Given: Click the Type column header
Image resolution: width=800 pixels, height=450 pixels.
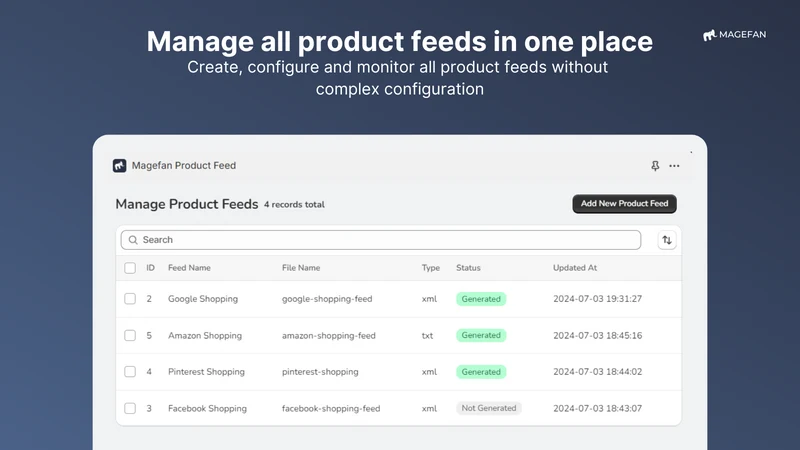Looking at the screenshot, I should point(431,268).
